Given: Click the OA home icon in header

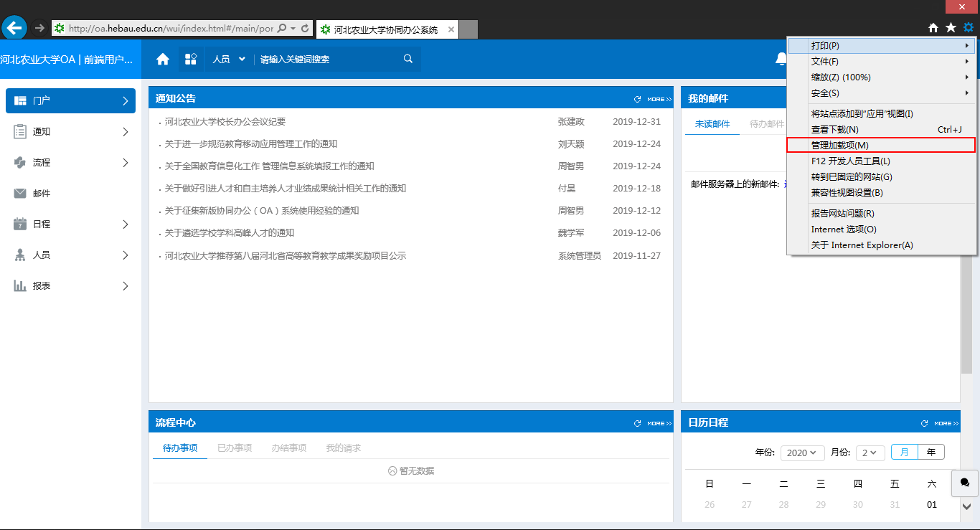Looking at the screenshot, I should point(163,59).
